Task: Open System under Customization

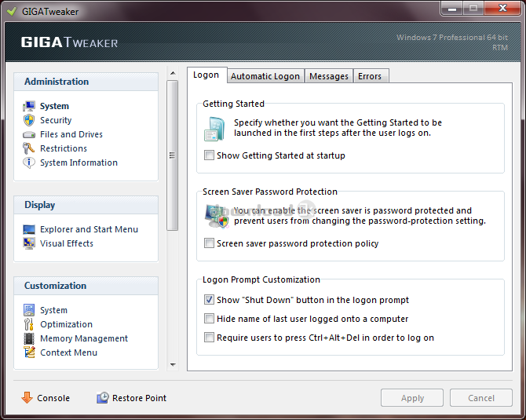Action: click(53, 310)
